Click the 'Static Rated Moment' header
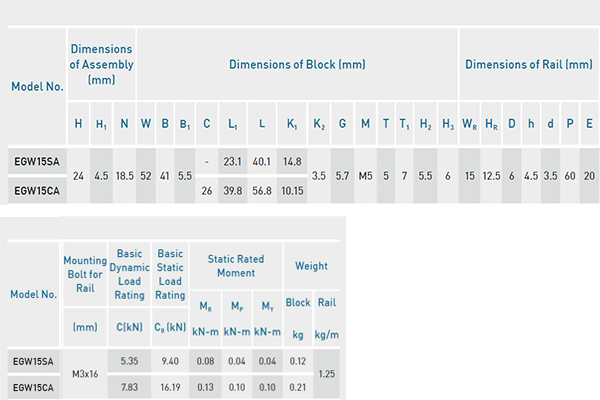600x400 pixels. point(236,266)
